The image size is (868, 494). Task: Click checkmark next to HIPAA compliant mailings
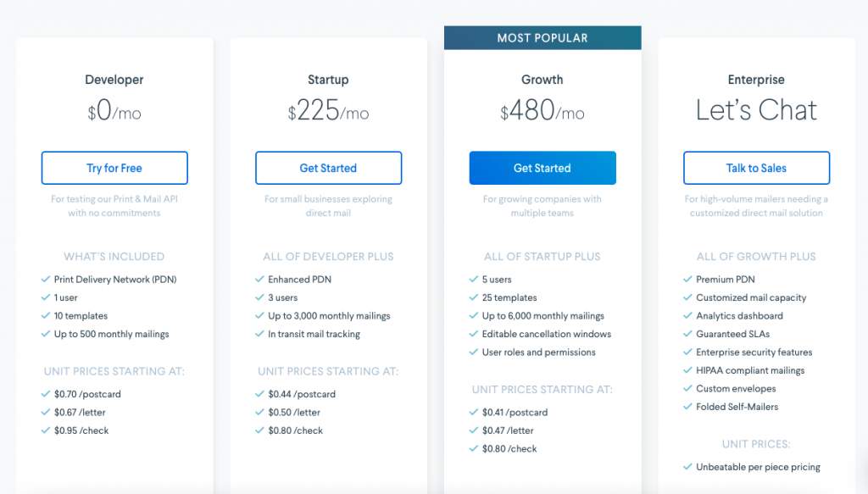[x=687, y=370]
